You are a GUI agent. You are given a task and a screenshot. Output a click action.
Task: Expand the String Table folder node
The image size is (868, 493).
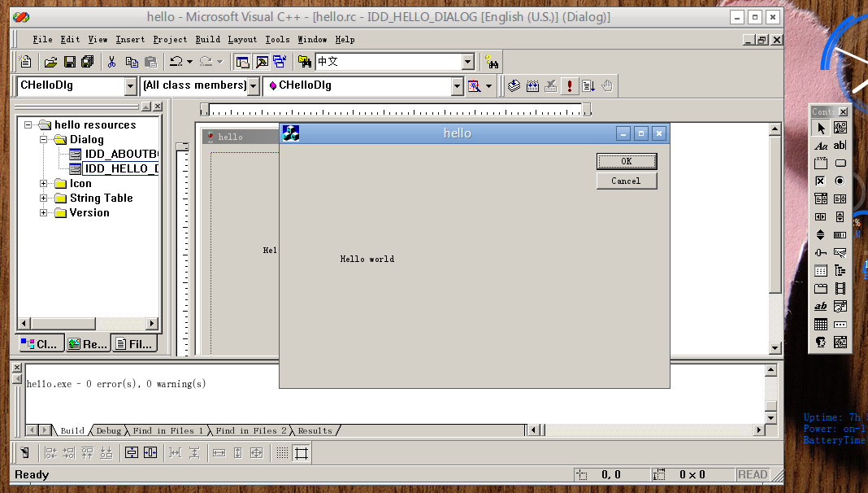click(x=43, y=198)
